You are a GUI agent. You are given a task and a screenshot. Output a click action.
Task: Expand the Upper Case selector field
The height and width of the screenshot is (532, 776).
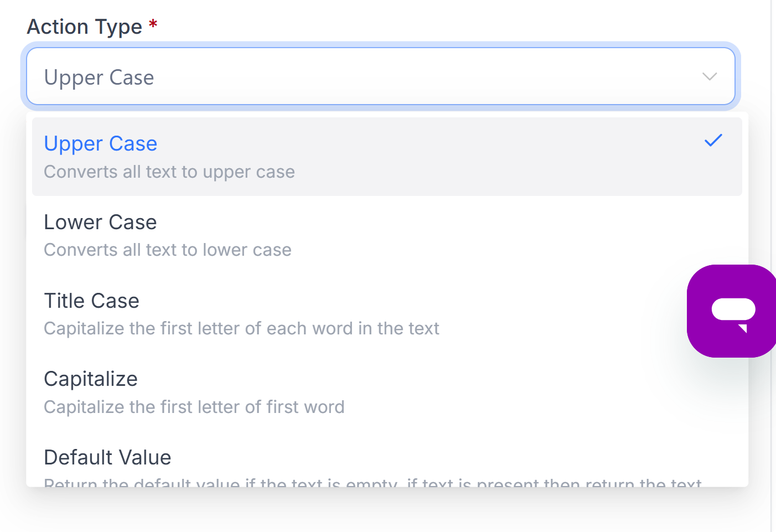coord(381,76)
